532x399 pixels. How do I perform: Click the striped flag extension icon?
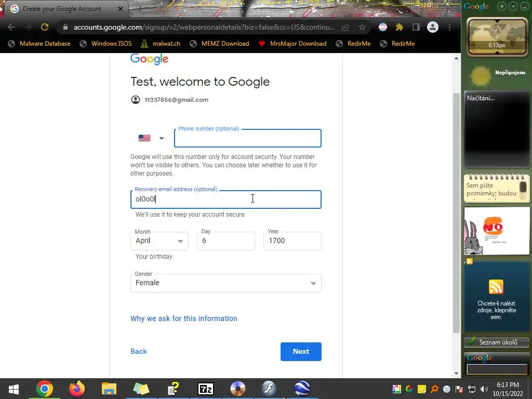[x=383, y=27]
